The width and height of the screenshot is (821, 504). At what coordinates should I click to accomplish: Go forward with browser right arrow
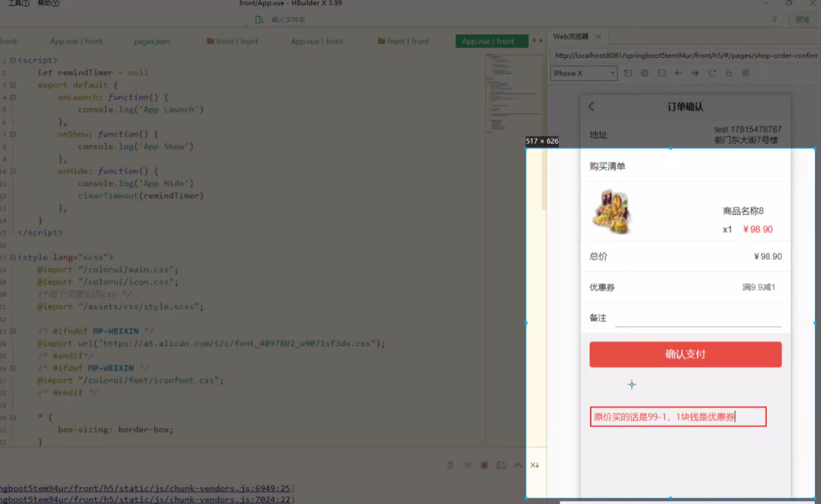click(x=695, y=74)
